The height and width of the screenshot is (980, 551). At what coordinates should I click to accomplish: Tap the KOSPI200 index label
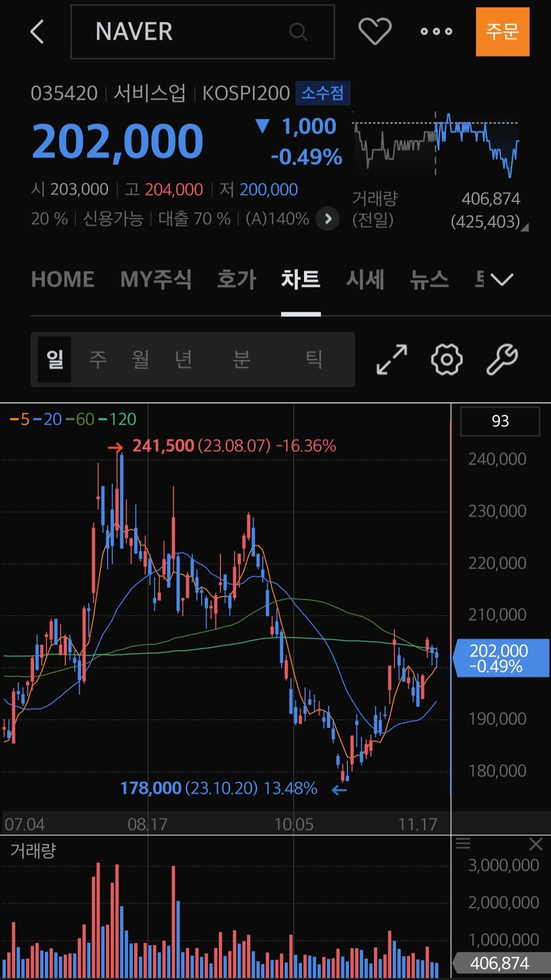[x=246, y=93]
